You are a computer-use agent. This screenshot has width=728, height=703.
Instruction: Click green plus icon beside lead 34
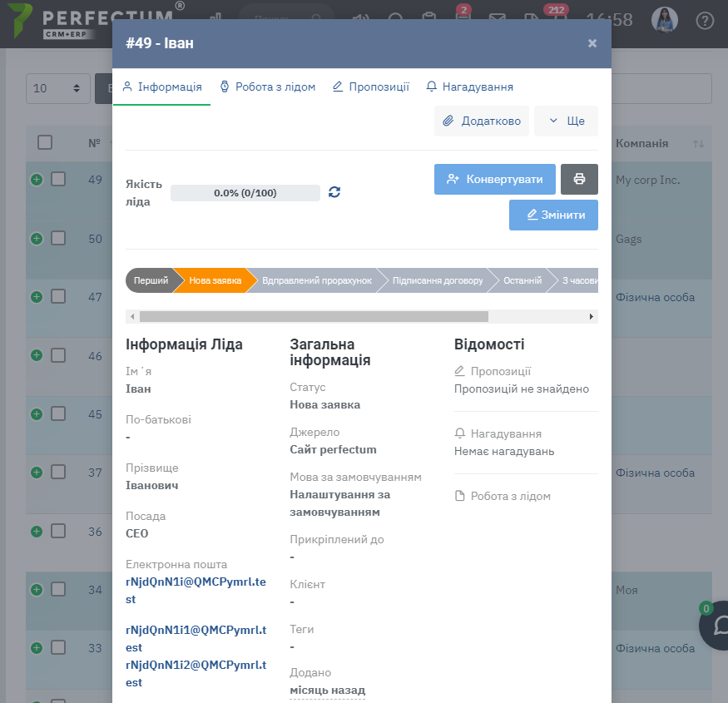[37, 590]
